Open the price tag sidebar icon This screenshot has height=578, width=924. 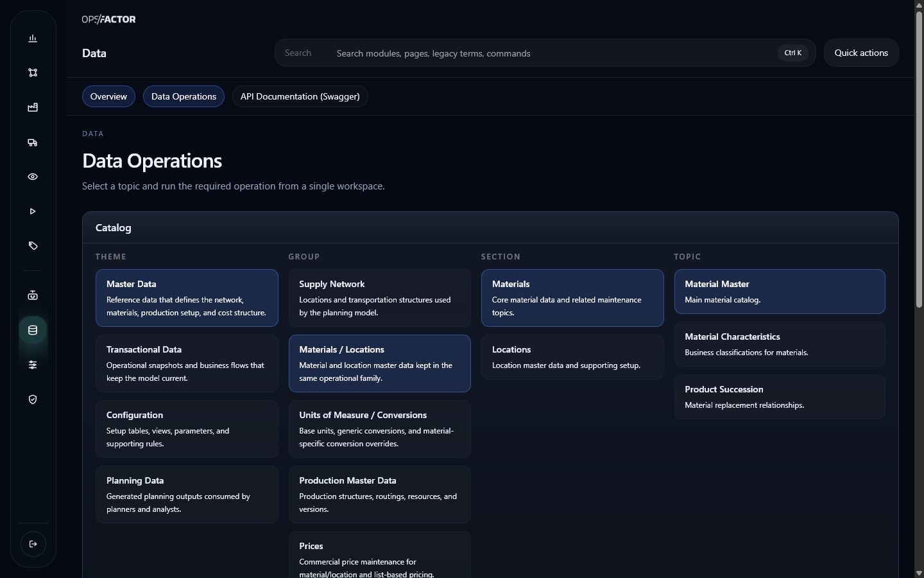[x=33, y=246]
